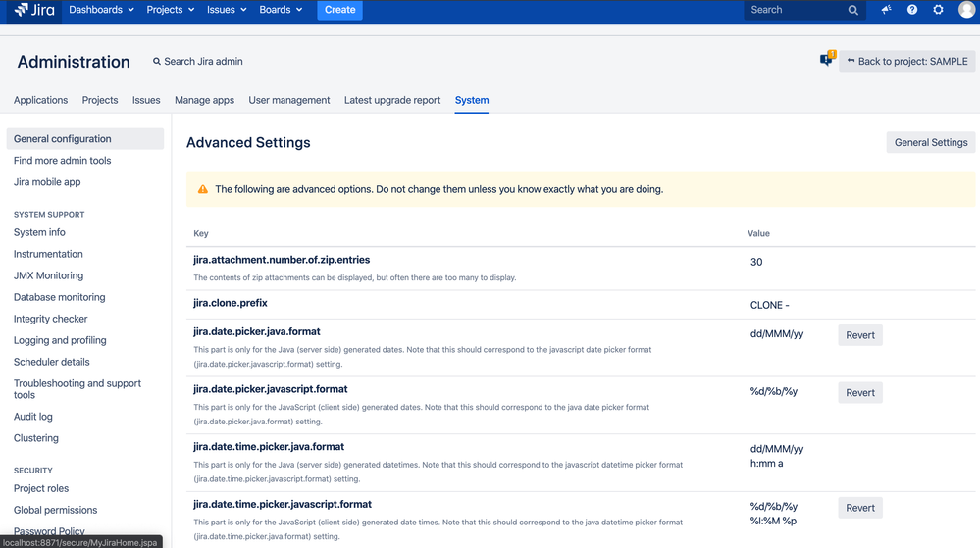The height and width of the screenshot is (548, 980).
Task: Open Troubleshooting and support tools
Action: pos(77,388)
